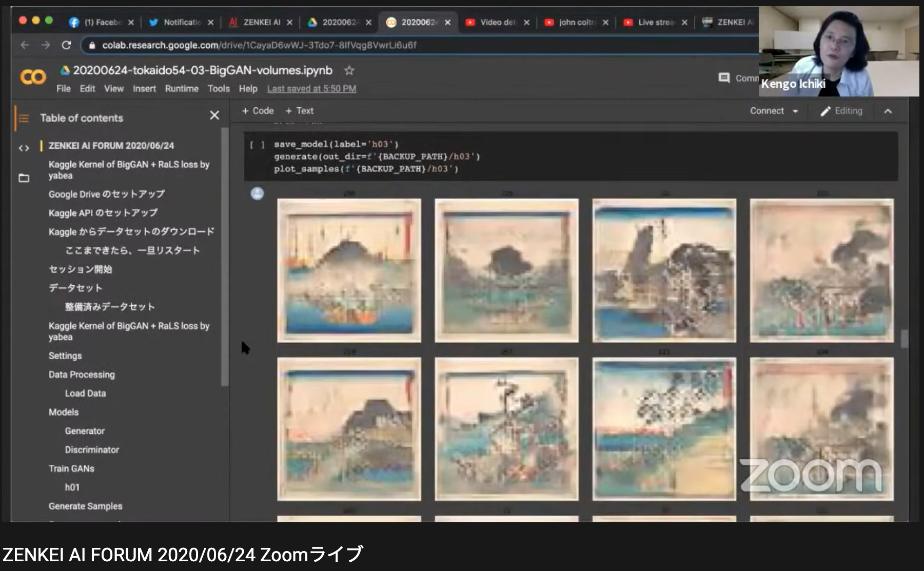Click the Last saved at 5:50 PM link

[x=311, y=89]
